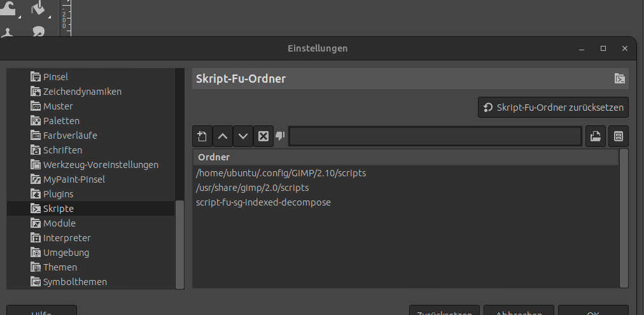This screenshot has width=644, height=315.
Task: Click the Umgebung folder icon
Action: pos(36,253)
